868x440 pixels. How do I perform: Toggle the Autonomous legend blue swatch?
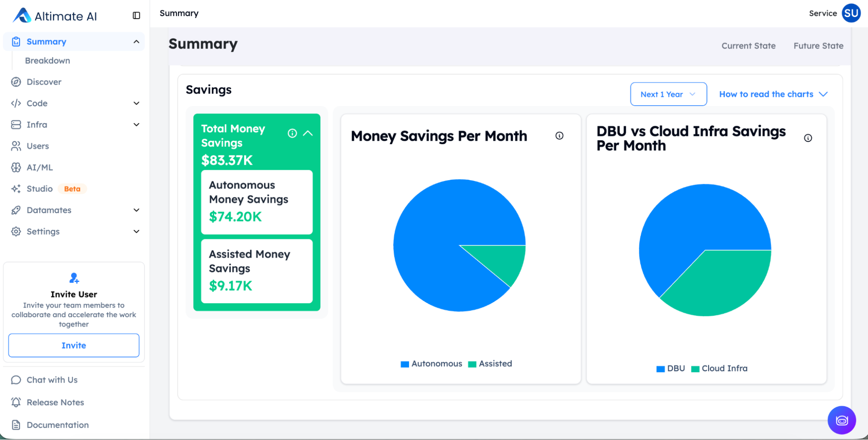(405, 364)
